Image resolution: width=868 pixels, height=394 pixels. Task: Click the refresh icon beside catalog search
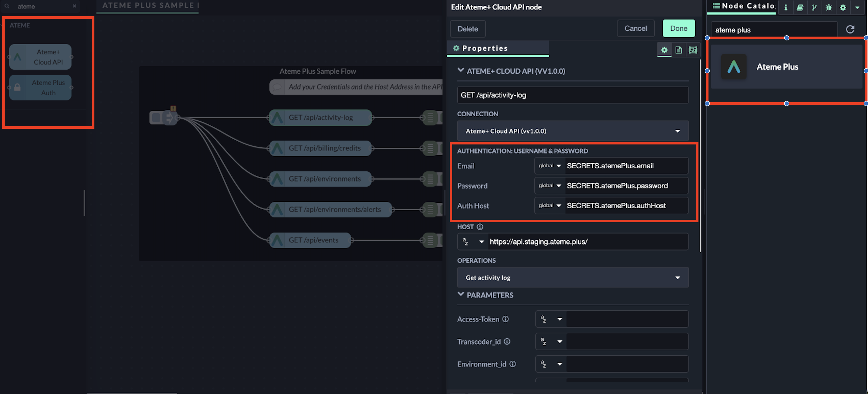tap(850, 29)
